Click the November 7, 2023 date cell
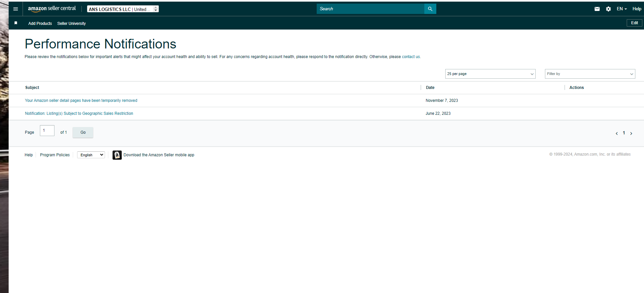The image size is (644, 293). tap(442, 101)
